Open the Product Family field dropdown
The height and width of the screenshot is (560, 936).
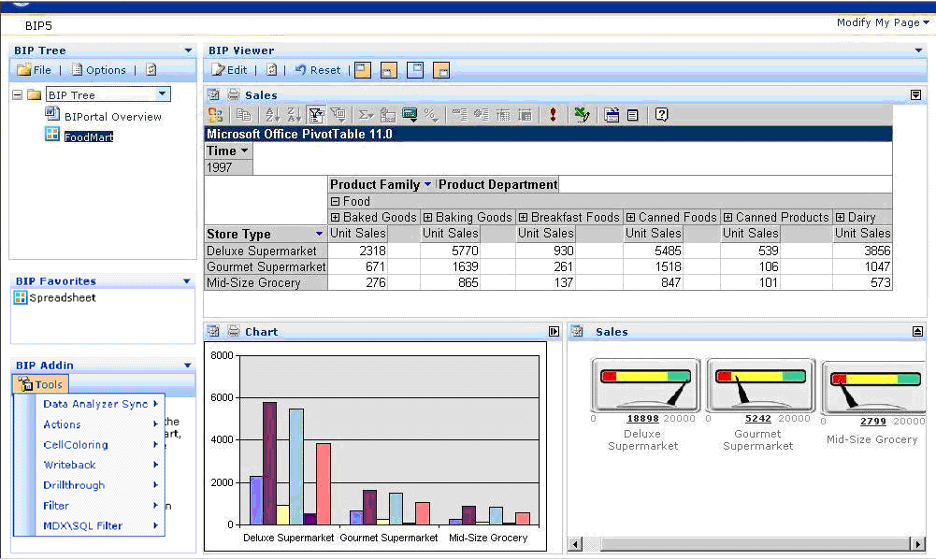pos(427,184)
